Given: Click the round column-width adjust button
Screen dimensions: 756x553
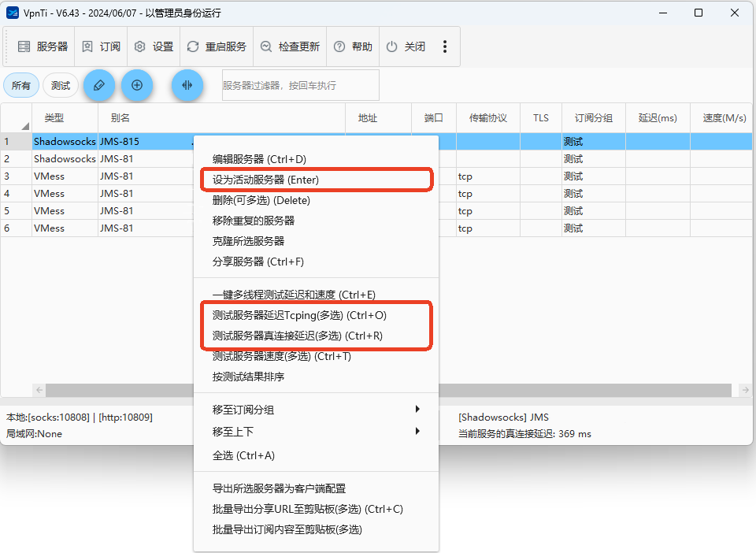Looking at the screenshot, I should tap(187, 85).
